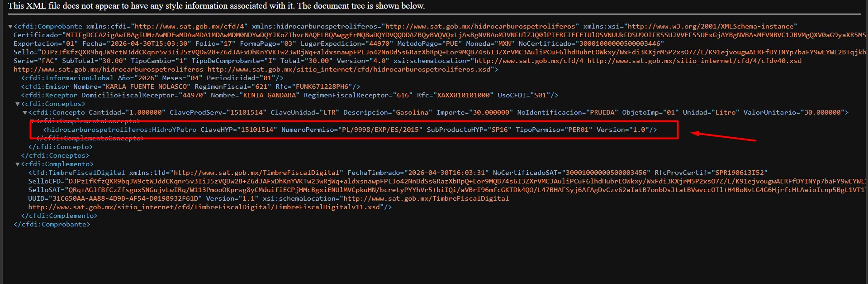
Task: Click the closing </cfdi:Conceptos> tag
Action: (55, 155)
